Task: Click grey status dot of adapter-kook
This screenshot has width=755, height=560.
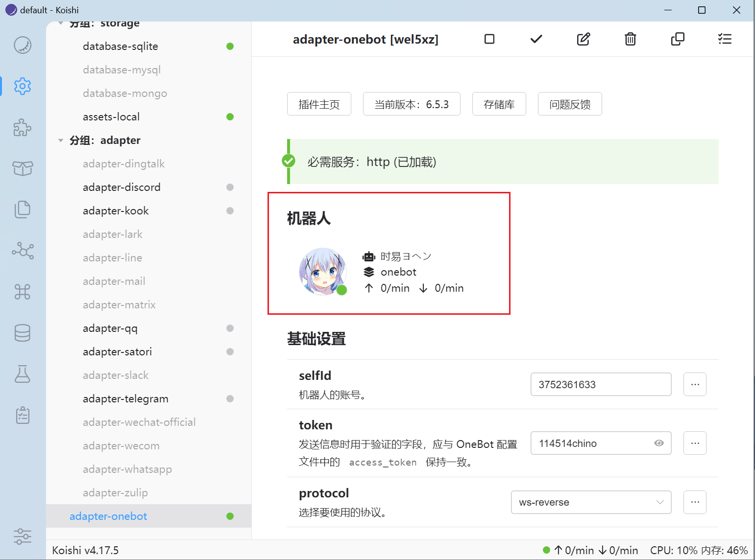Action: 230,211
